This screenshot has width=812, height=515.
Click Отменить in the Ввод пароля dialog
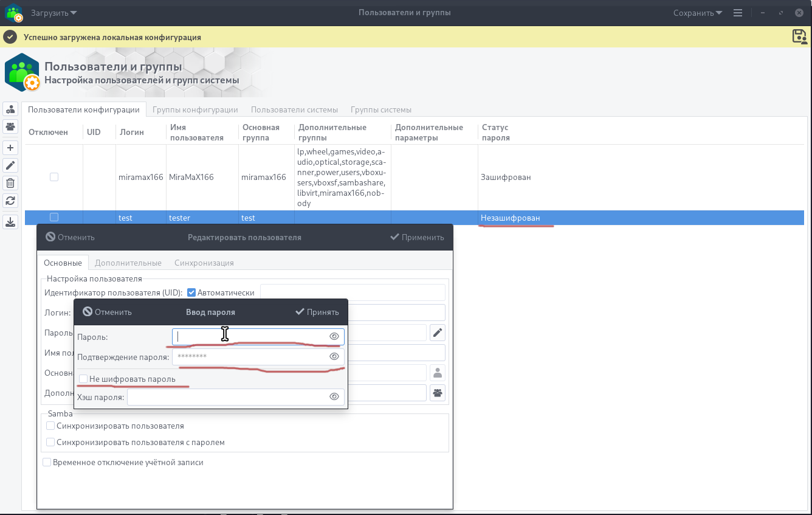(x=108, y=312)
